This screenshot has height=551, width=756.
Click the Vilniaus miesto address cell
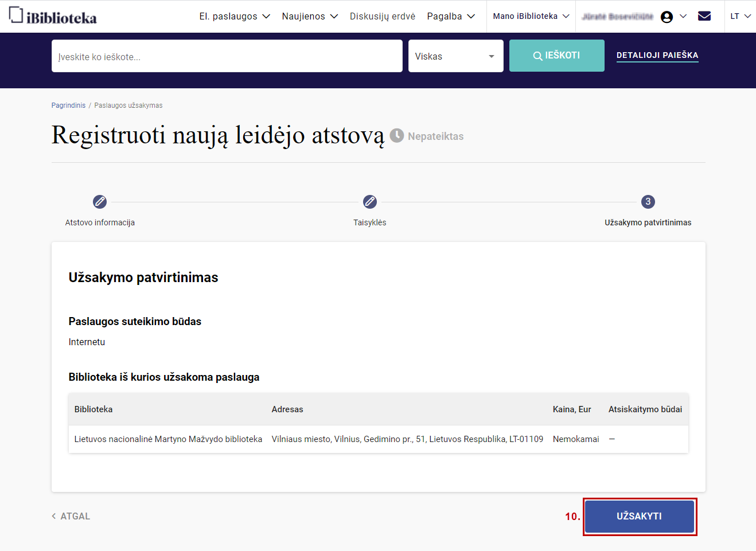[x=407, y=439]
